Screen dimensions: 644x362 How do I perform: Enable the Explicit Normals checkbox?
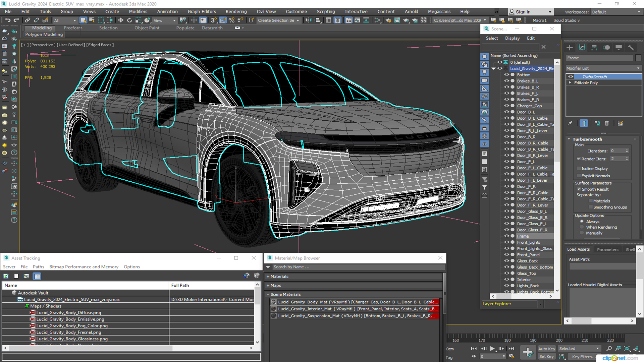pyautogui.click(x=579, y=176)
